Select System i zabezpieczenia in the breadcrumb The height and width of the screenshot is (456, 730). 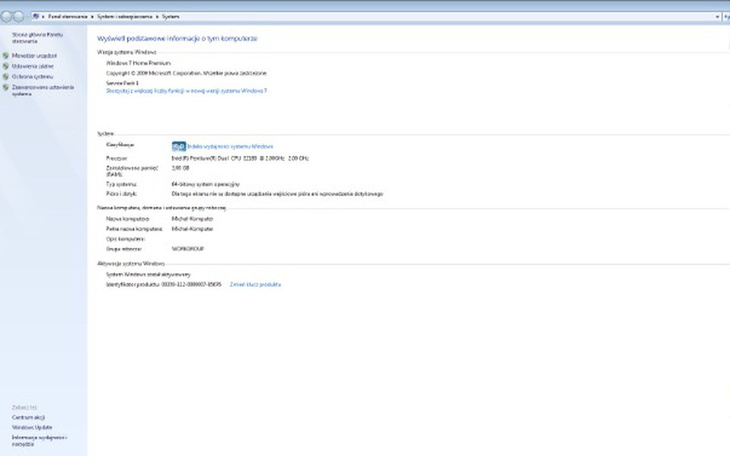pos(125,18)
